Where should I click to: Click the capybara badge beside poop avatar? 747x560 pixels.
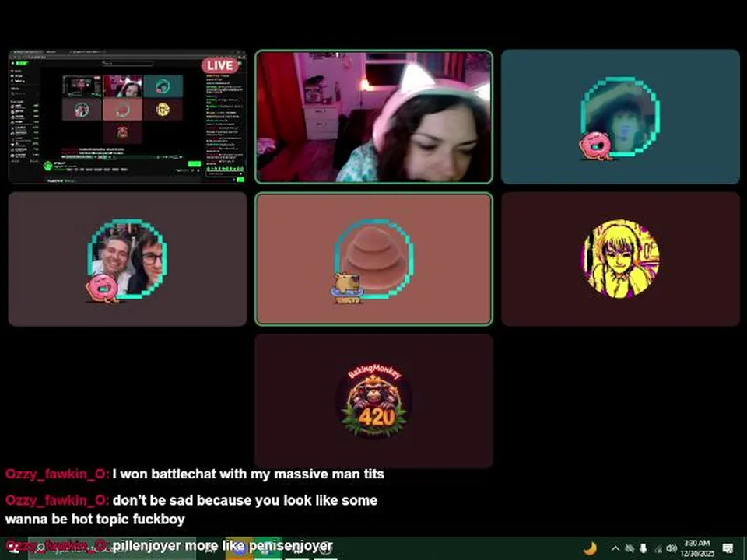click(x=348, y=288)
